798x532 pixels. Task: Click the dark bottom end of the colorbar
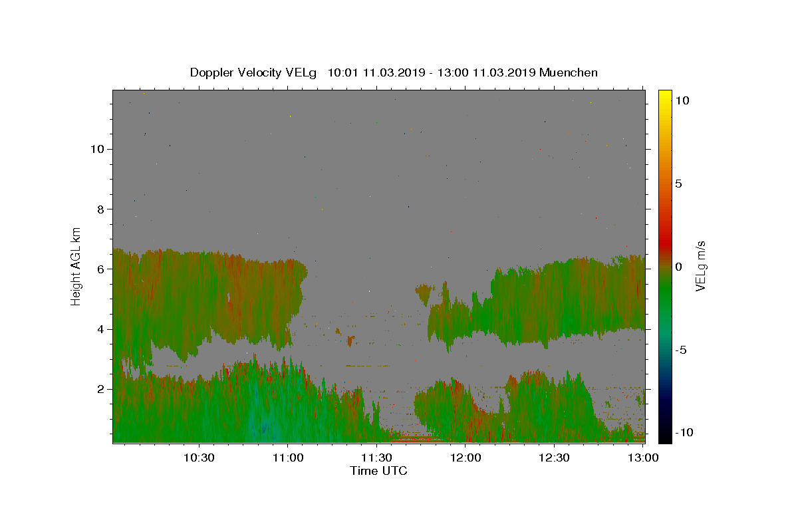[x=664, y=436]
